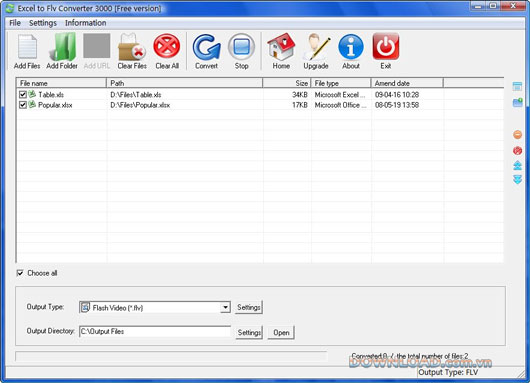Click the File type column header
Image resolution: width=530 pixels, height=383 pixels.
[x=341, y=83]
